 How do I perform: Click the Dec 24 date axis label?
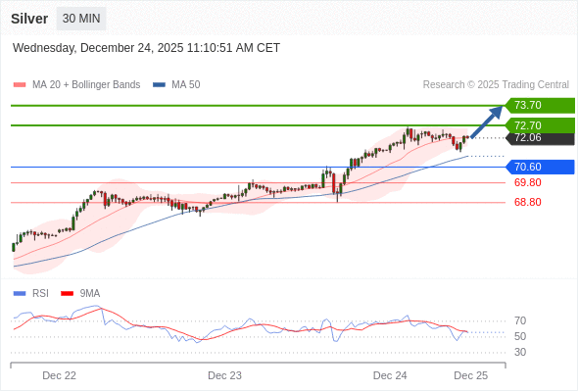(x=390, y=375)
